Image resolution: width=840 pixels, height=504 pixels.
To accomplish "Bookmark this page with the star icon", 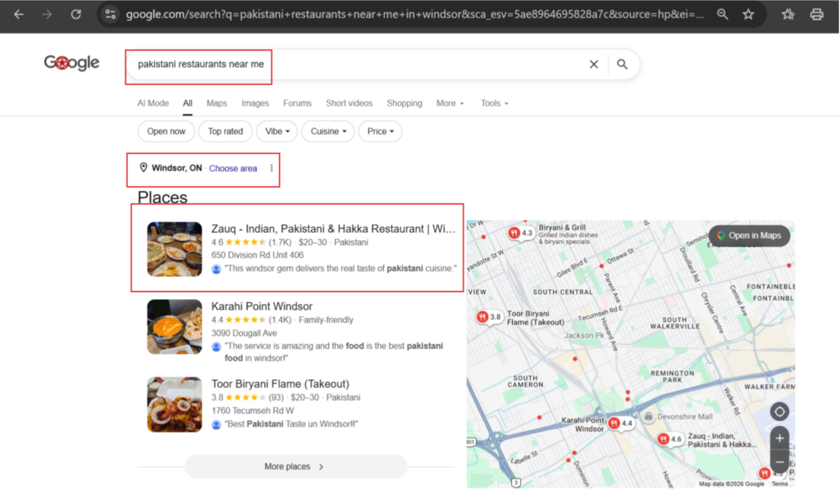I will pos(748,15).
